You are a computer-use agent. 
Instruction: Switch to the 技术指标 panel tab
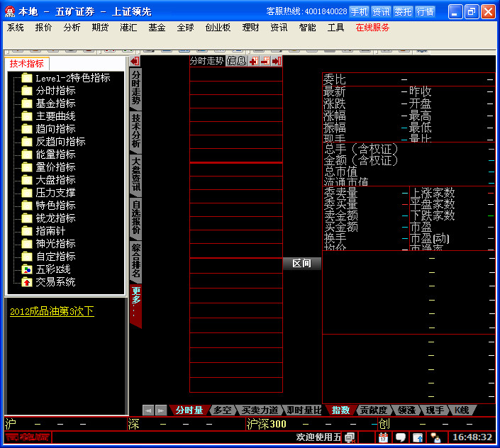coord(27,64)
